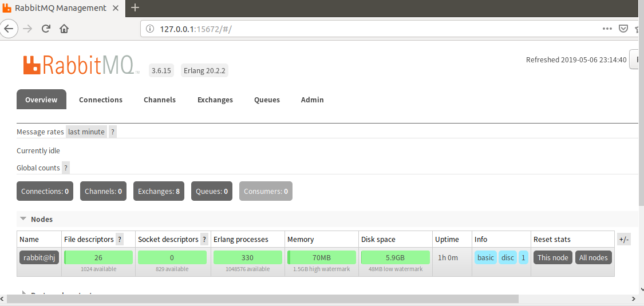This screenshot has height=306, width=644.
Task: Open the Channels tab
Action: click(160, 100)
